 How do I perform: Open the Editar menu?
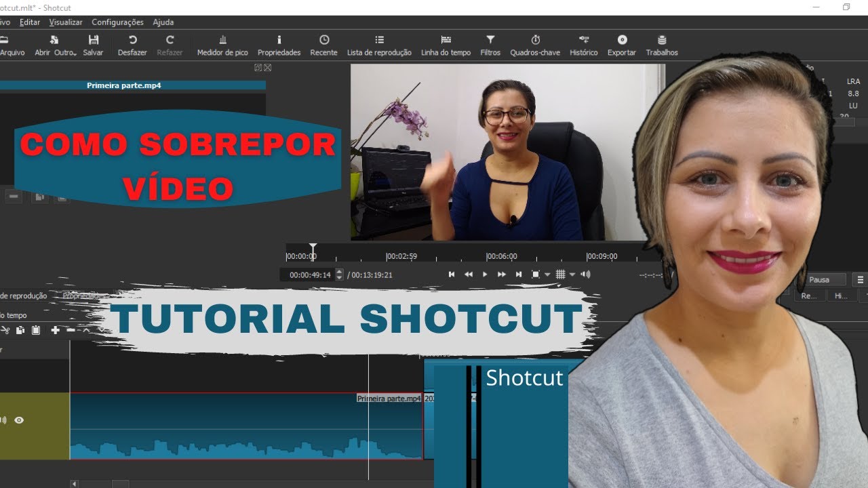30,22
